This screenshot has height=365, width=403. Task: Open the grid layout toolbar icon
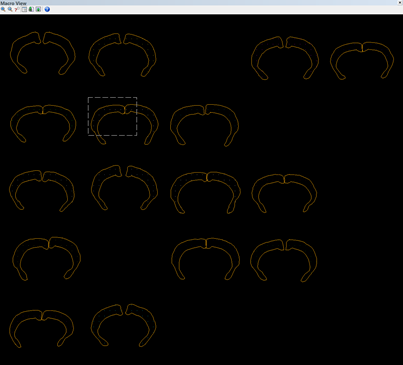(x=24, y=9)
